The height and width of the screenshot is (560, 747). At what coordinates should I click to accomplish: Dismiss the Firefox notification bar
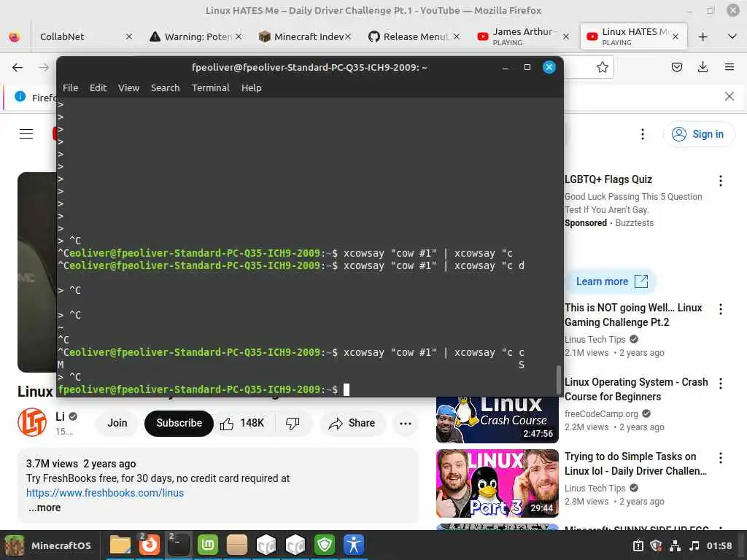pyautogui.click(x=729, y=97)
